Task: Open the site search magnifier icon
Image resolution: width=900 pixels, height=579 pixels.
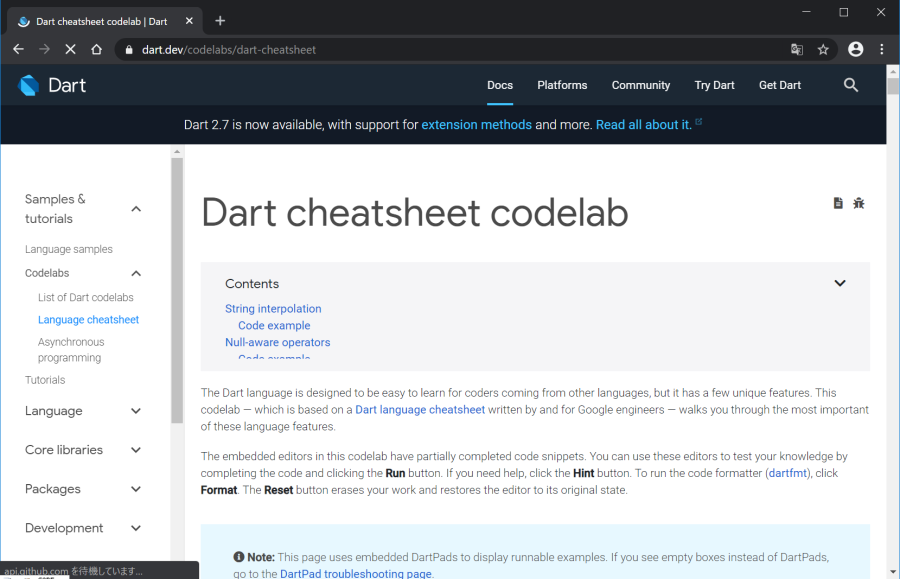Action: point(851,85)
